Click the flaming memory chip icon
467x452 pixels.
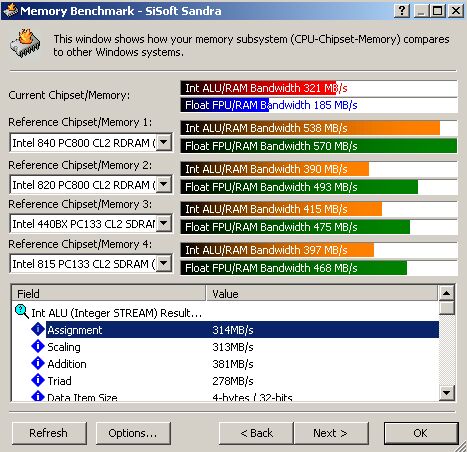[x=25, y=43]
